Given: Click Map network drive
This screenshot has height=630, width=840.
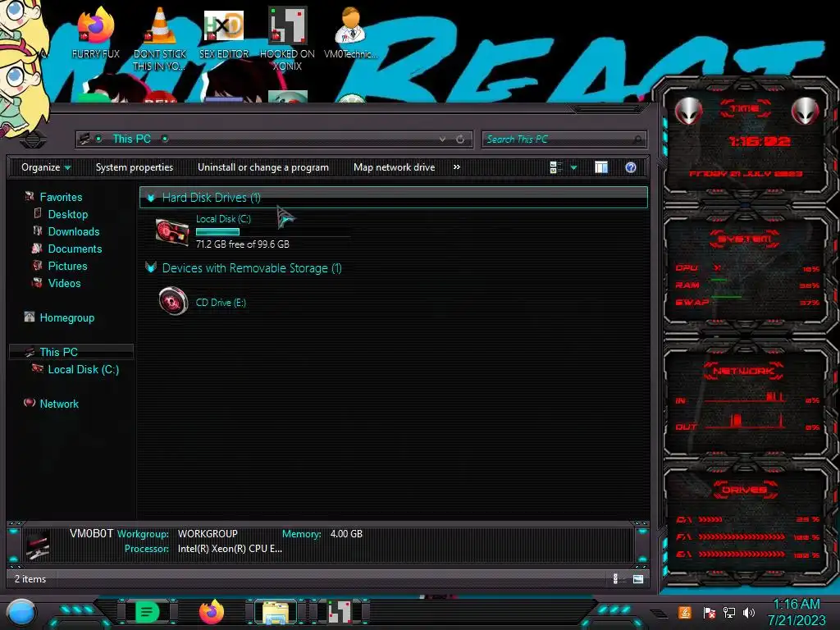Looking at the screenshot, I should click(394, 167).
